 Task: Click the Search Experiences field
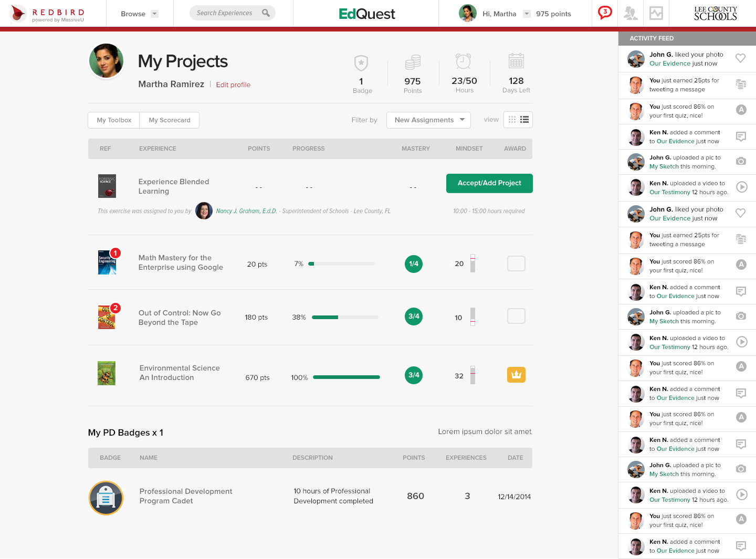point(232,13)
